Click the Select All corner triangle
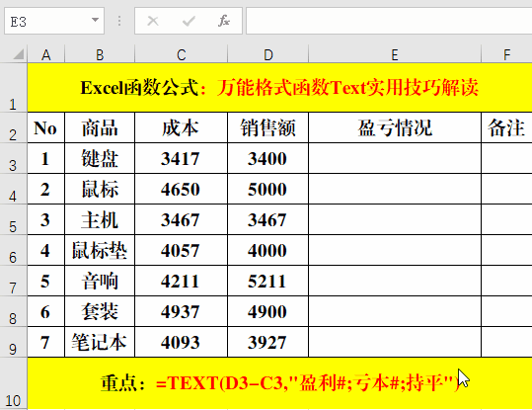The height and width of the screenshot is (410, 532). pos(19,54)
